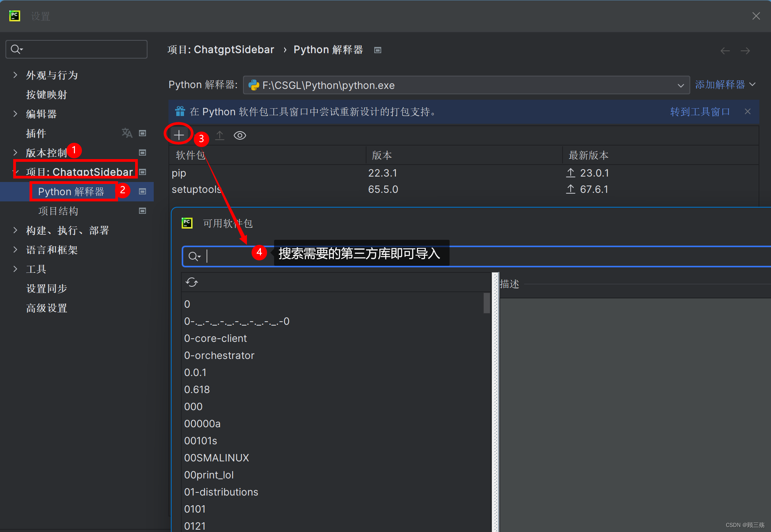Click the project marker icon on 版本控制 row

pos(142,152)
